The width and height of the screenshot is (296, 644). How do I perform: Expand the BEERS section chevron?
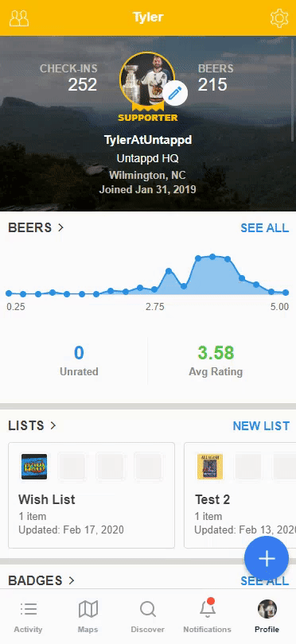pyautogui.click(x=60, y=227)
